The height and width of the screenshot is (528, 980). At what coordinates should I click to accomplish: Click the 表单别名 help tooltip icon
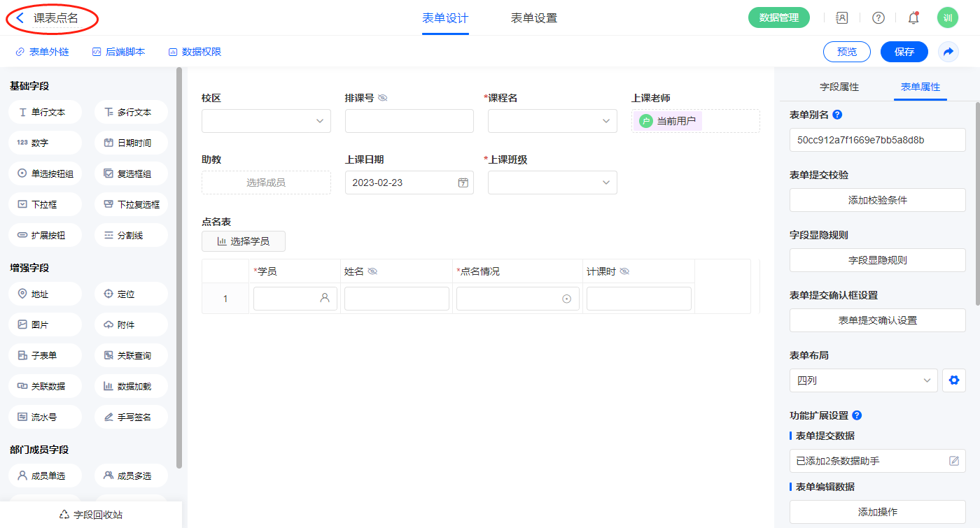coord(837,115)
